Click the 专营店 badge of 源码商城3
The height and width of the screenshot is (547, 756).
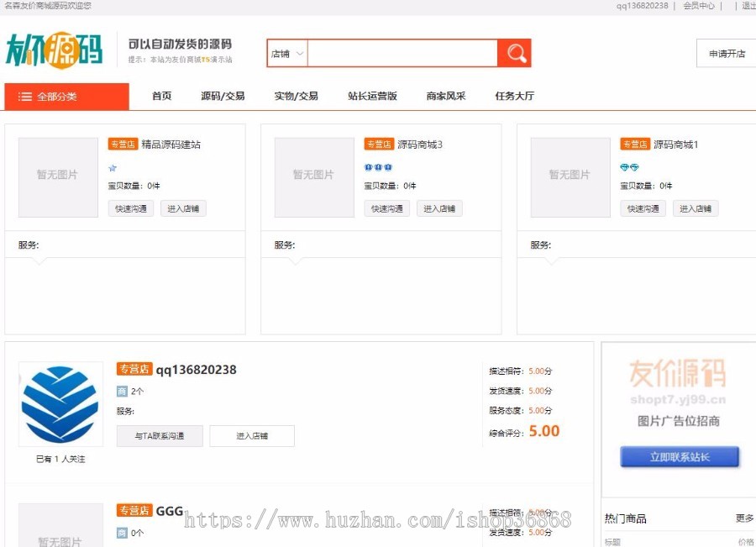tap(379, 144)
